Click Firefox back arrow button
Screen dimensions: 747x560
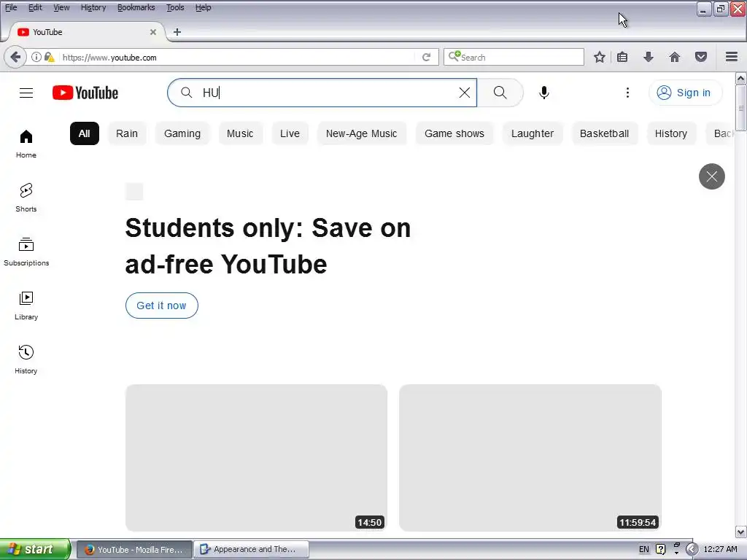(x=15, y=57)
